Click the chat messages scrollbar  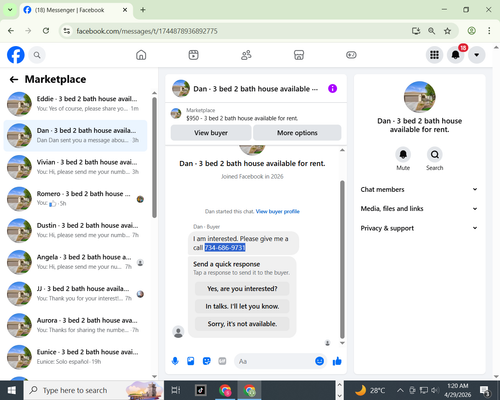point(342,259)
